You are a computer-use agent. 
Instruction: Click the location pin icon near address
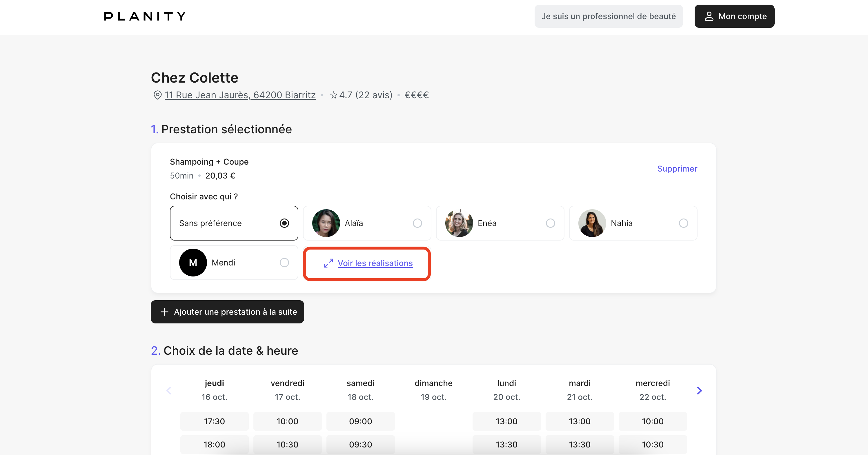click(157, 95)
